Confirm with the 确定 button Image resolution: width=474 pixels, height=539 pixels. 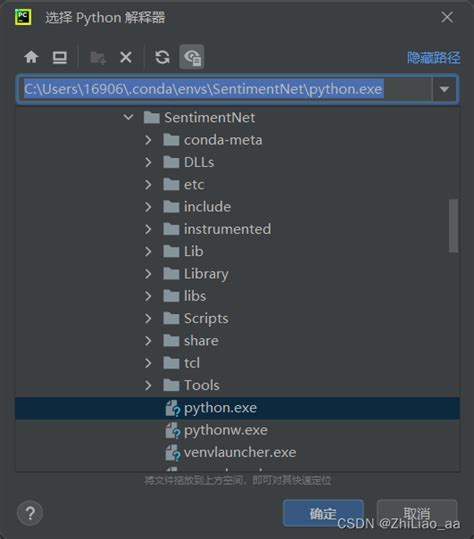coord(323,513)
